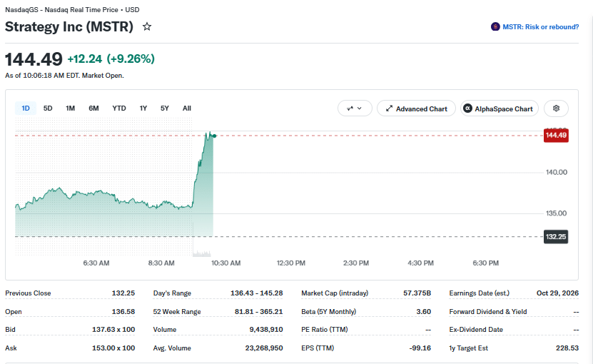Screen dimensions: 593x364
Task: Click the Bid value 137.63 x 100
Action: point(113,330)
